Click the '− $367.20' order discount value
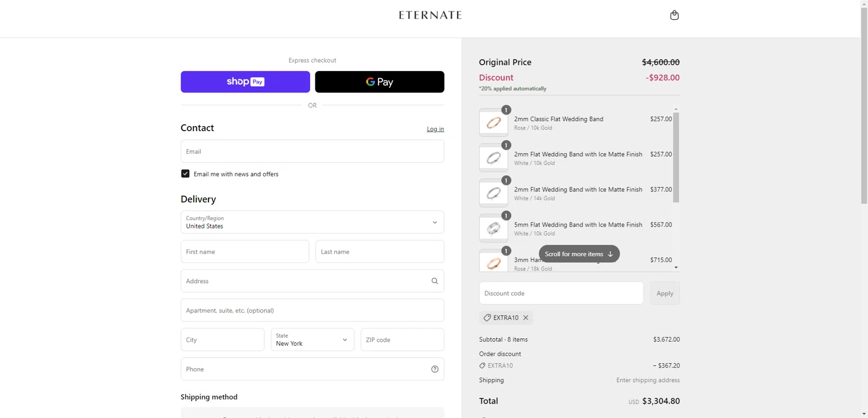The image size is (868, 418). click(666, 365)
